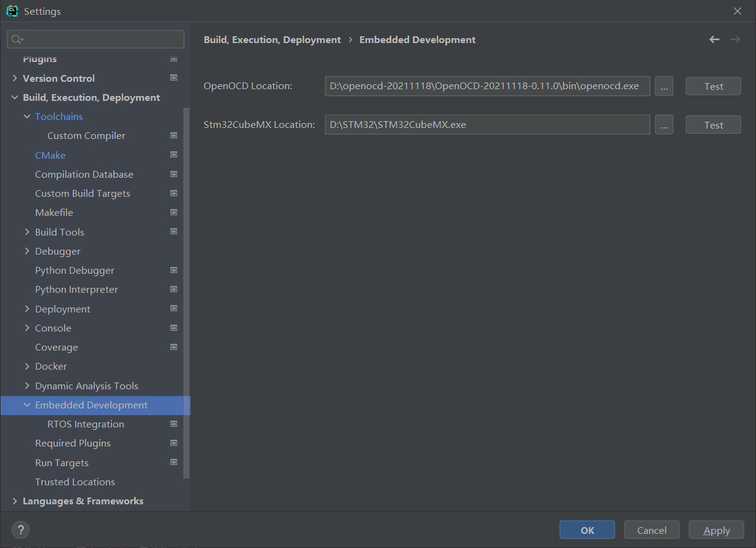Viewport: 756px width, 548px height.
Task: Browse for the OpenOCD location
Action: click(x=664, y=86)
